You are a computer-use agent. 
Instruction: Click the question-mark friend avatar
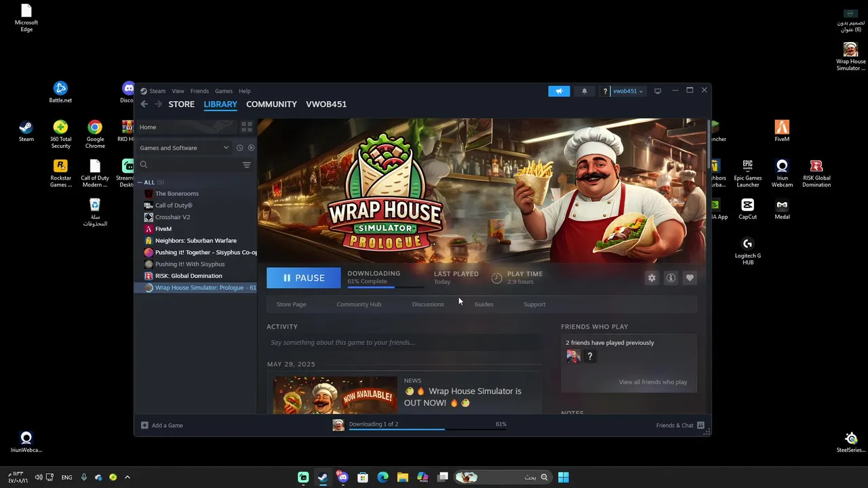tap(590, 357)
